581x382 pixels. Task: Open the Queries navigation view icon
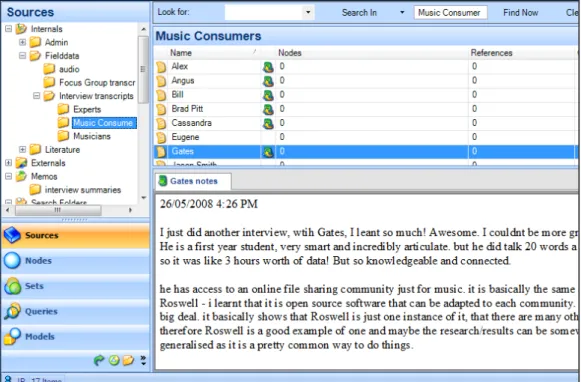tap(12, 311)
